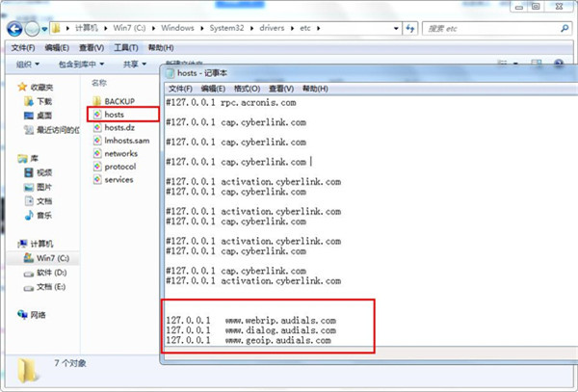The width and height of the screenshot is (578, 392).
Task: Click the 7 个对象 status text
Action: pos(70,364)
